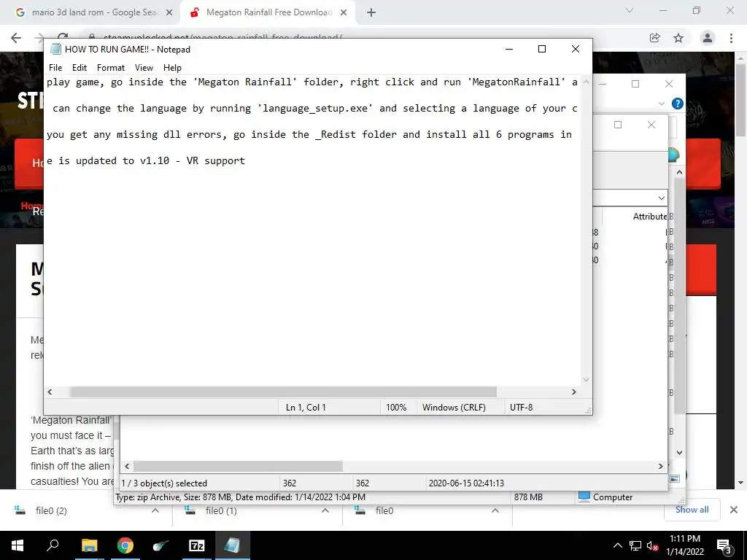Click Notepad horizontal scrollbar left arrow
This screenshot has width=747, height=560.
(x=50, y=392)
